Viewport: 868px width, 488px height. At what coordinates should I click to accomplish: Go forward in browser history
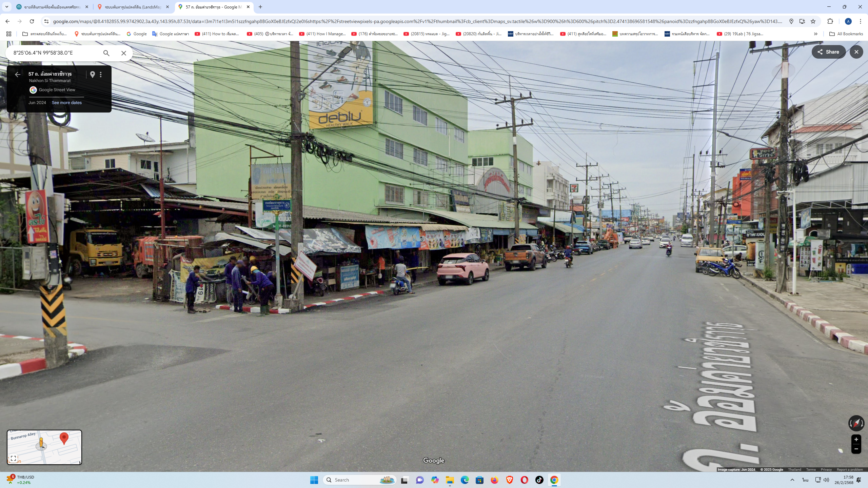(x=20, y=21)
